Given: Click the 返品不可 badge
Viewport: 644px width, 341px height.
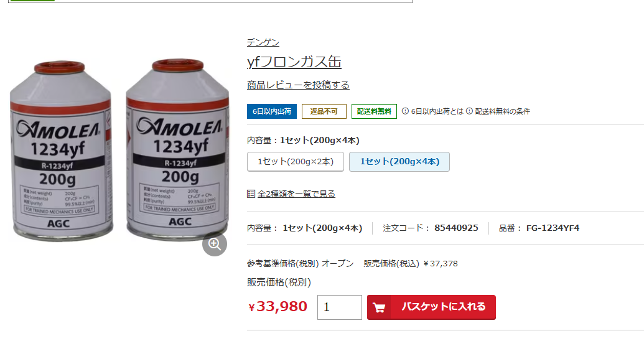Looking at the screenshot, I should click(x=324, y=111).
